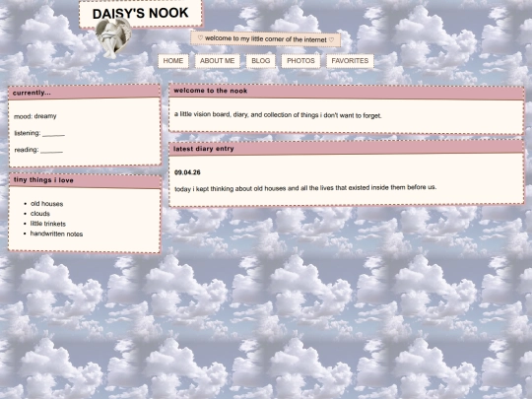
Task: Click the 'a little vision board, diary' sentence
Action: 278,114
